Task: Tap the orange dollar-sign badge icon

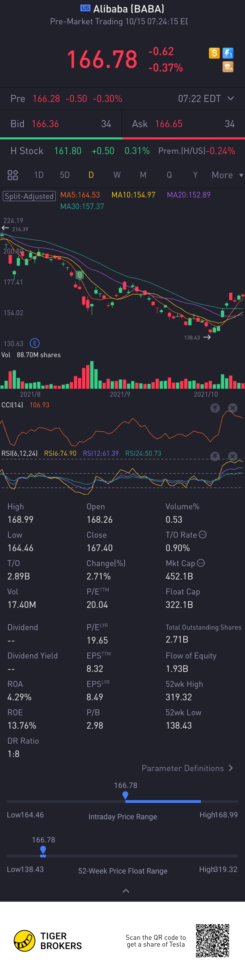Action: coord(214,53)
